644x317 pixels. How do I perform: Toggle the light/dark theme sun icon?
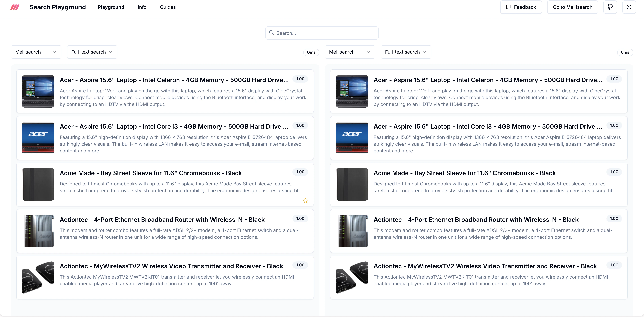(629, 7)
